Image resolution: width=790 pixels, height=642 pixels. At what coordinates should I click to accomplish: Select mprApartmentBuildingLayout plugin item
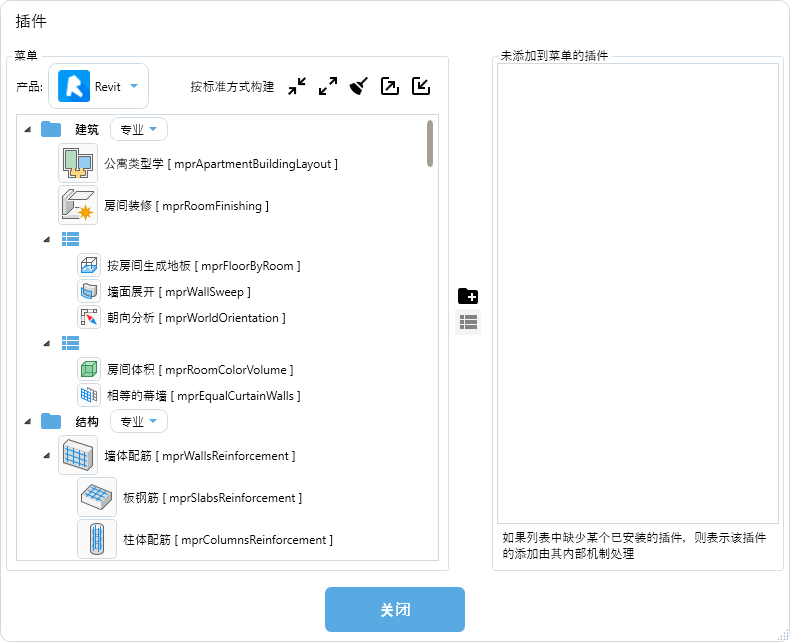pyautogui.click(x=220, y=164)
